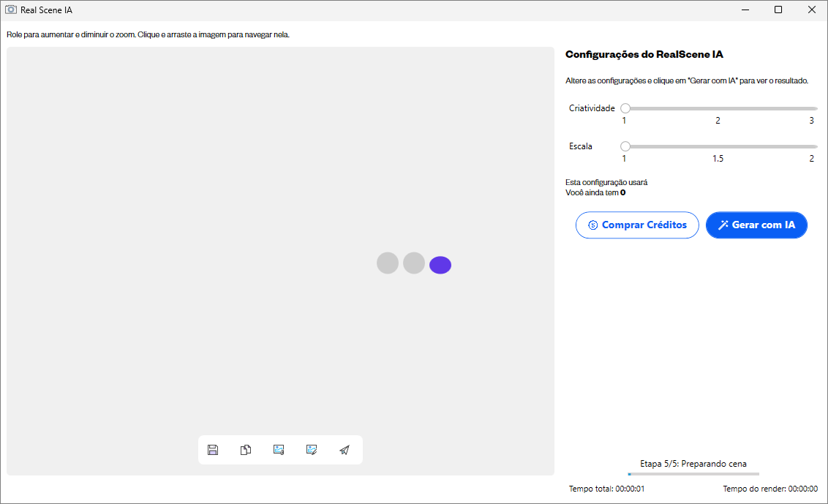Click the gray image preview canvas
Image resolution: width=828 pixels, height=504 pixels.
pyautogui.click(x=280, y=261)
